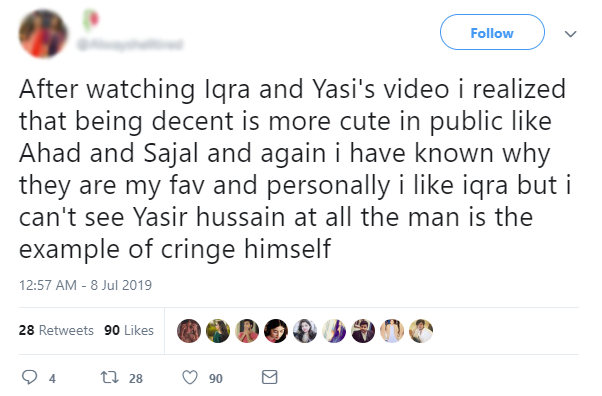Open liker avatar of woman in green dress
602x396 pixels.
pyautogui.click(x=218, y=331)
